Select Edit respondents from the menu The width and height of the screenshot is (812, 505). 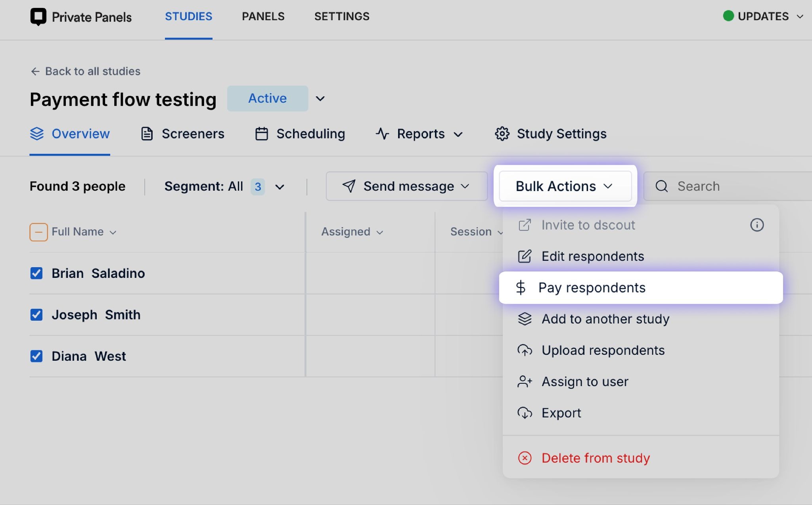[x=592, y=256]
